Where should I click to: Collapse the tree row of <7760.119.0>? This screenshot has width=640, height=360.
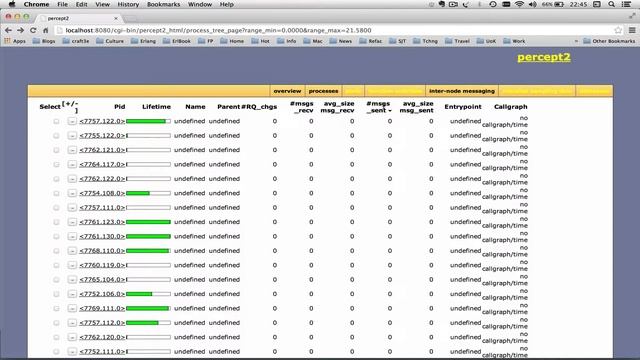72,265
